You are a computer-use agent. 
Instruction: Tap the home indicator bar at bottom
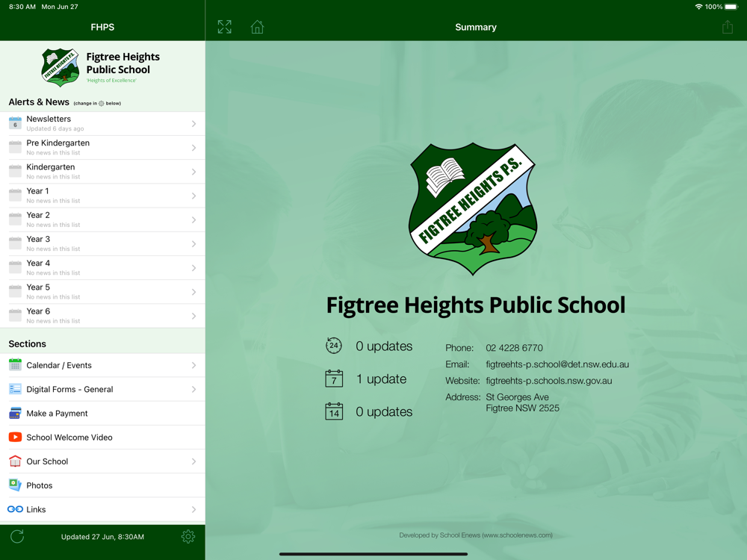pos(373,554)
